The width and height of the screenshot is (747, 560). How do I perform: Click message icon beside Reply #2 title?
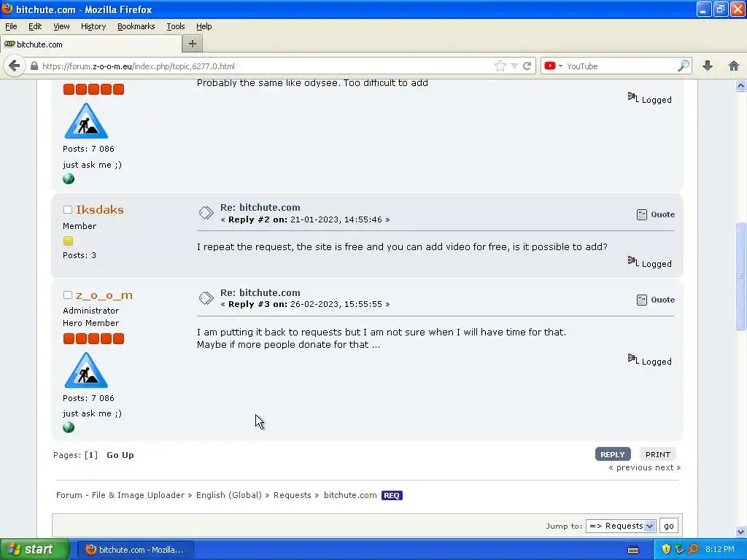coord(206,213)
